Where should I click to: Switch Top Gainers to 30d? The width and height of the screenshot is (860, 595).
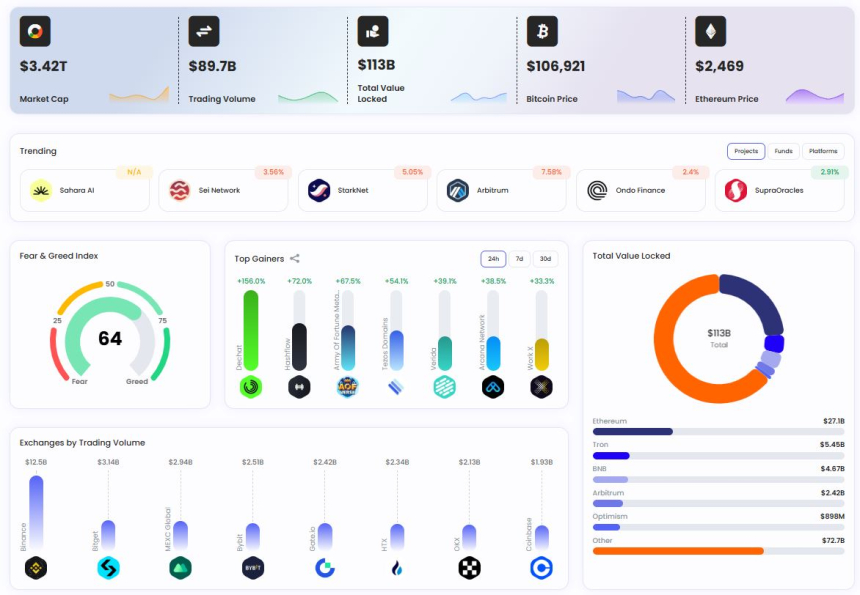pyautogui.click(x=545, y=259)
